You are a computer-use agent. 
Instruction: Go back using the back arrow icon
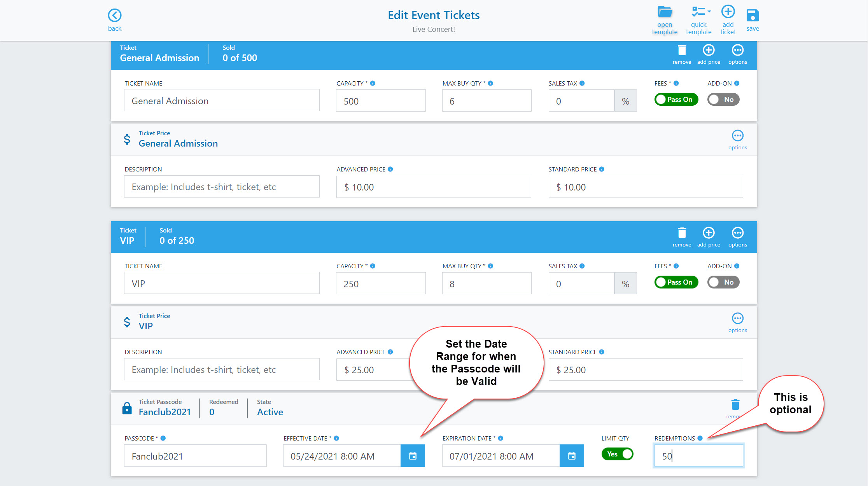coord(115,16)
